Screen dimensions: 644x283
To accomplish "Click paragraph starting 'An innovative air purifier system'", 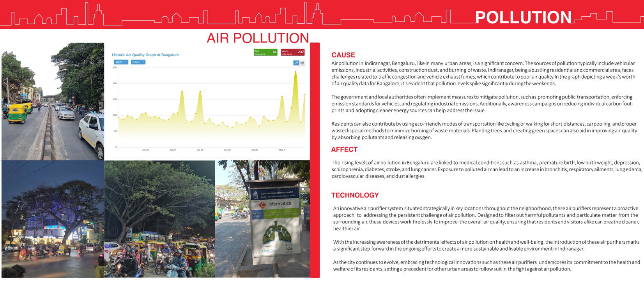I will 486,218.
